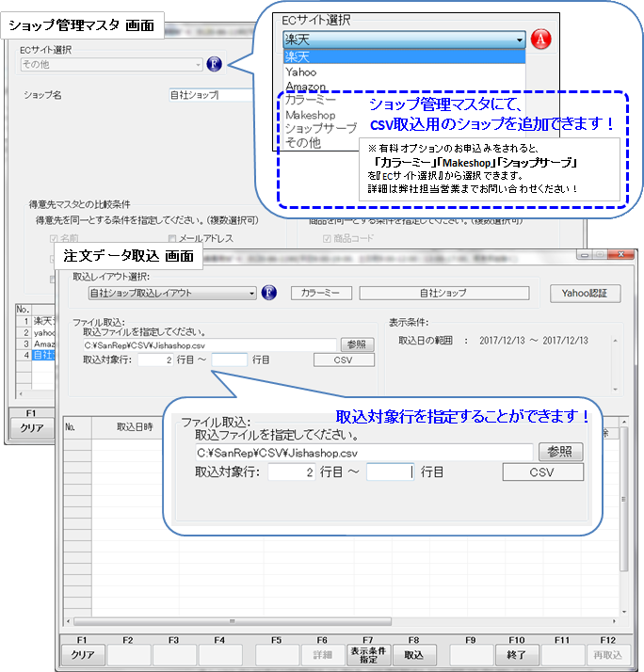This screenshot has height=672, width=644.
Task: Click the Yahoo認証 button
Action: pos(585,293)
